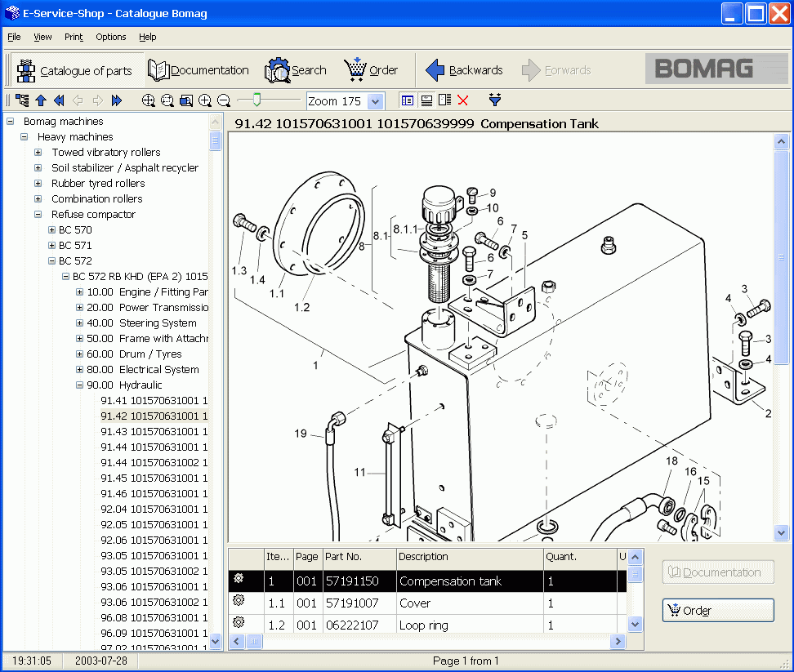Zoom out with the minus magnifier icon
794x672 pixels.
pyautogui.click(x=224, y=100)
